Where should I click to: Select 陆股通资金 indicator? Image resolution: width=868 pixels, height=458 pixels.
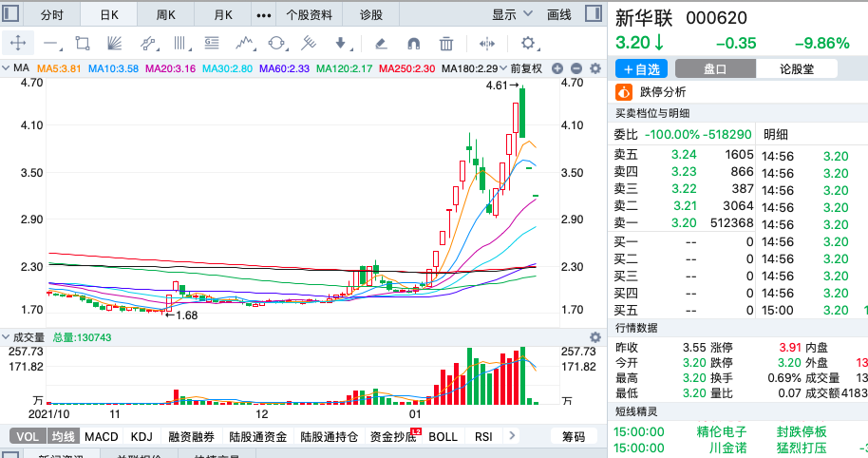coord(258,436)
